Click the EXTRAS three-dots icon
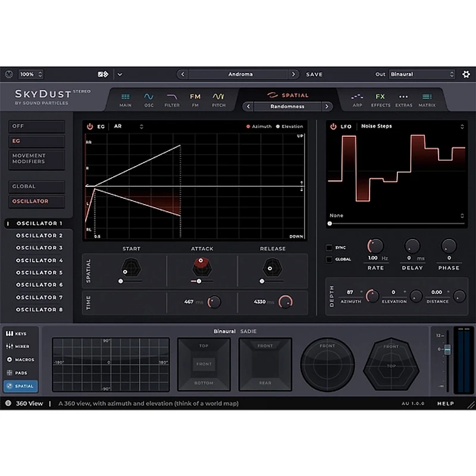This screenshot has width=476, height=476. pyautogui.click(x=403, y=97)
